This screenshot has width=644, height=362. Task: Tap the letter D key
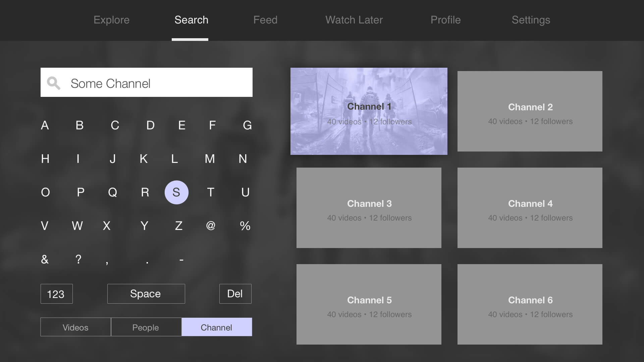151,125
